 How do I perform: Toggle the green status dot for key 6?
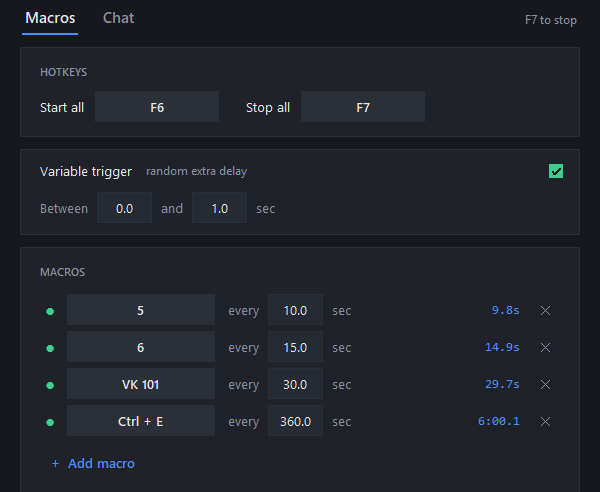click(x=50, y=348)
